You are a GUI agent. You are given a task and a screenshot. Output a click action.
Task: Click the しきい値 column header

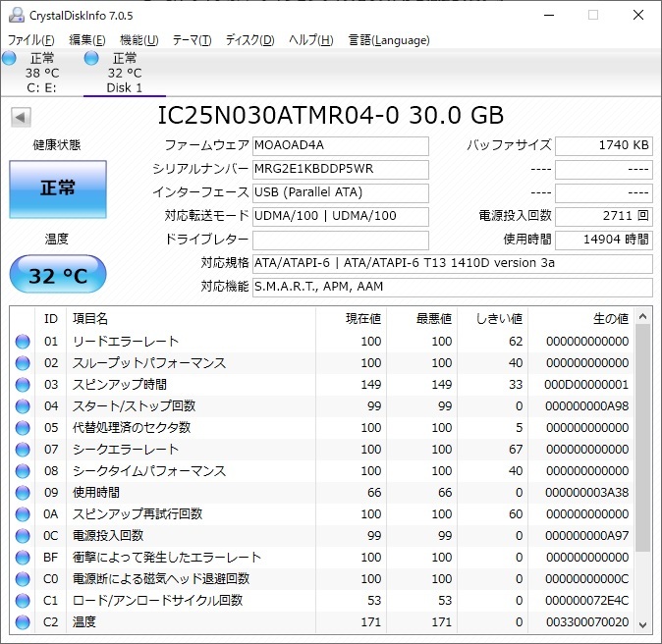(493, 319)
